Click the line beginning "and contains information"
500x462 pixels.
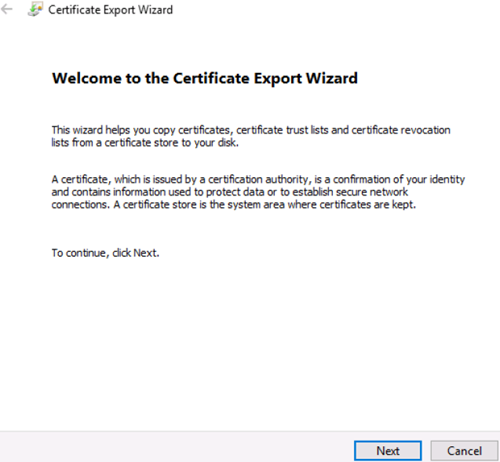click(230, 192)
